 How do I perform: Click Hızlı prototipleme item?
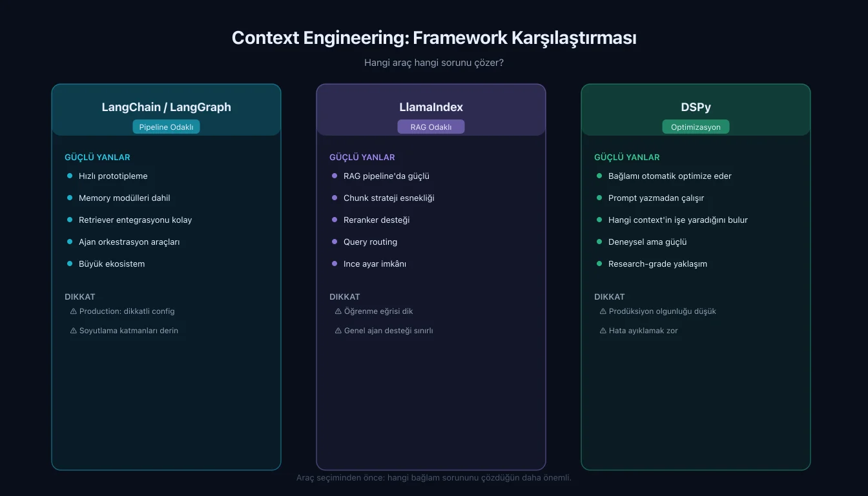pyautogui.click(x=113, y=176)
